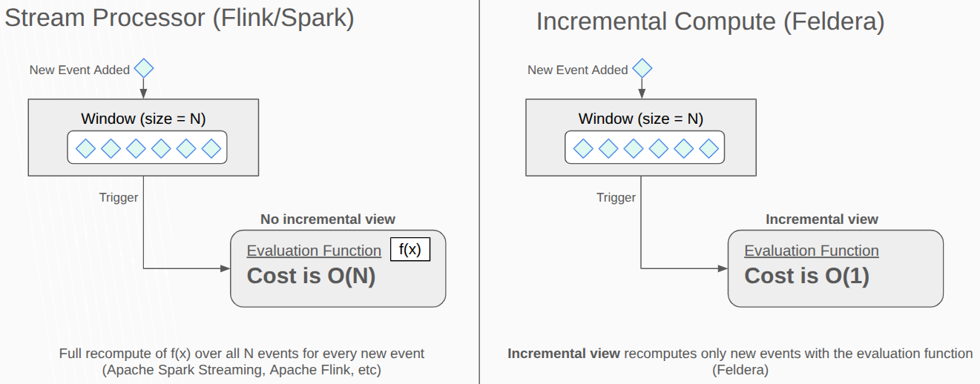Open the Evaluation Function link above Cost is O(1)
Image resolution: width=980 pixels, height=384 pixels.
812,251
